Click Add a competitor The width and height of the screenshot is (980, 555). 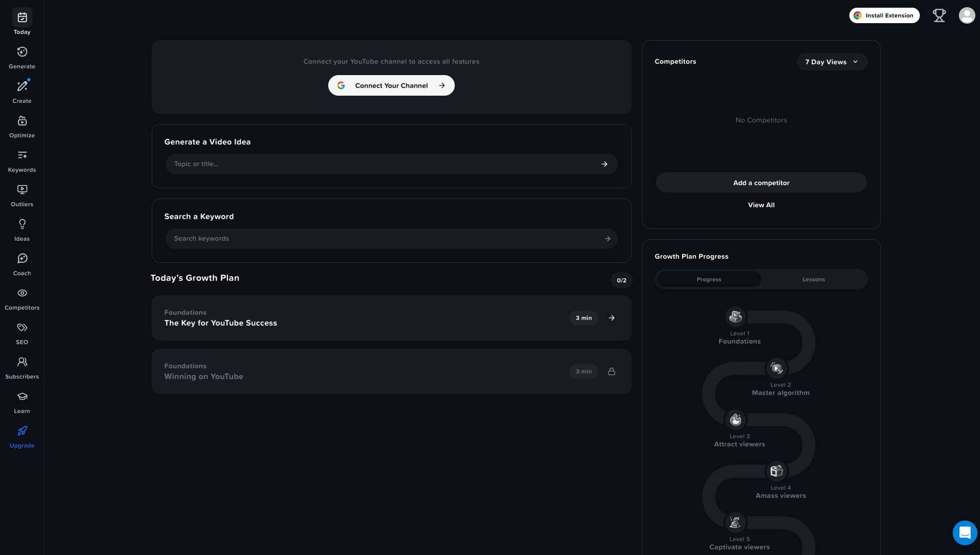coord(761,182)
